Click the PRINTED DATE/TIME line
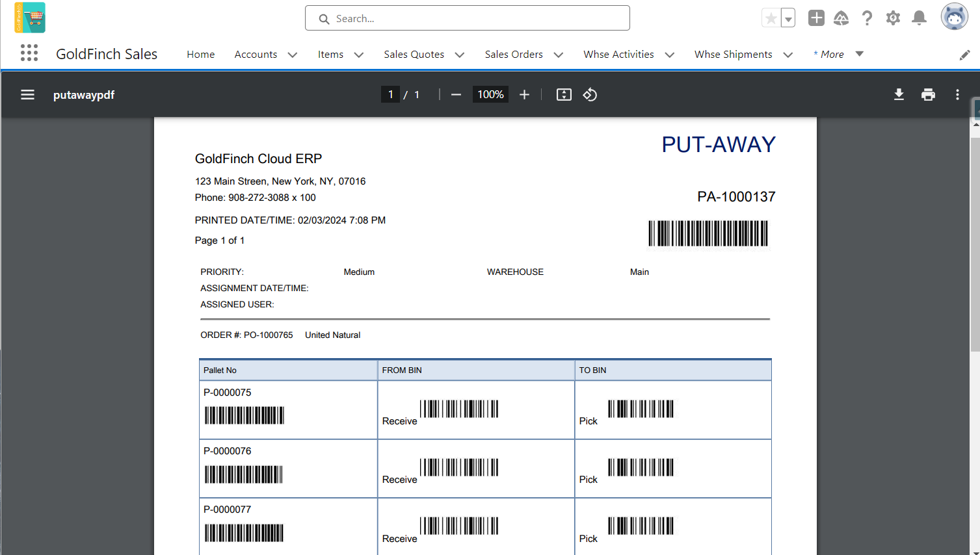This screenshot has width=980, height=555. (x=290, y=220)
